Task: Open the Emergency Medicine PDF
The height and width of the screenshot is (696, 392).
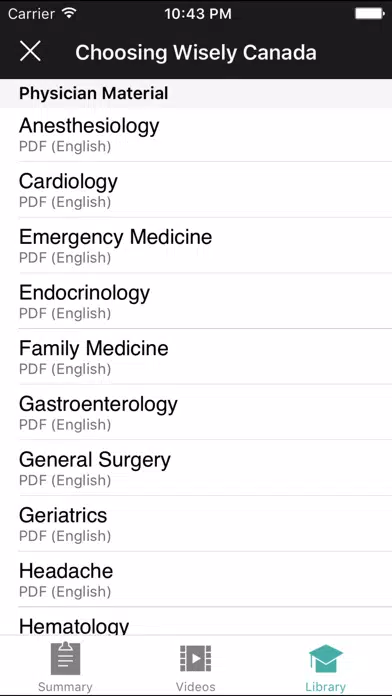Action: (196, 245)
